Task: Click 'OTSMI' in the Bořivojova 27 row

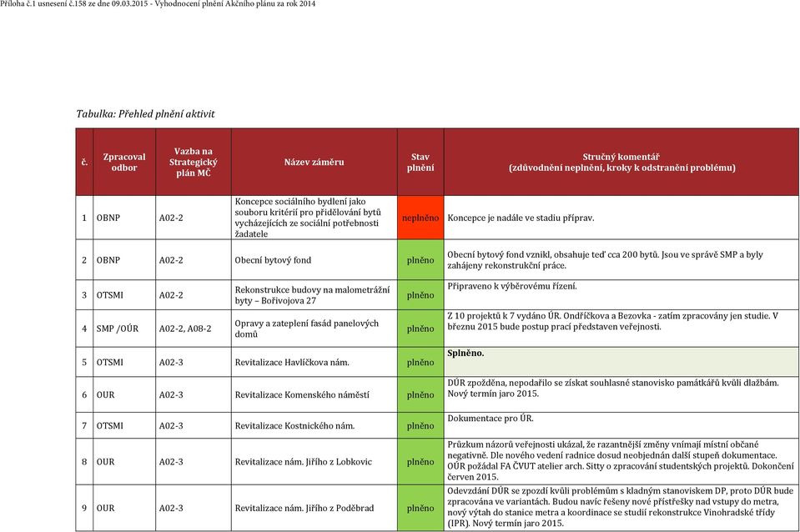Action: tap(109, 295)
